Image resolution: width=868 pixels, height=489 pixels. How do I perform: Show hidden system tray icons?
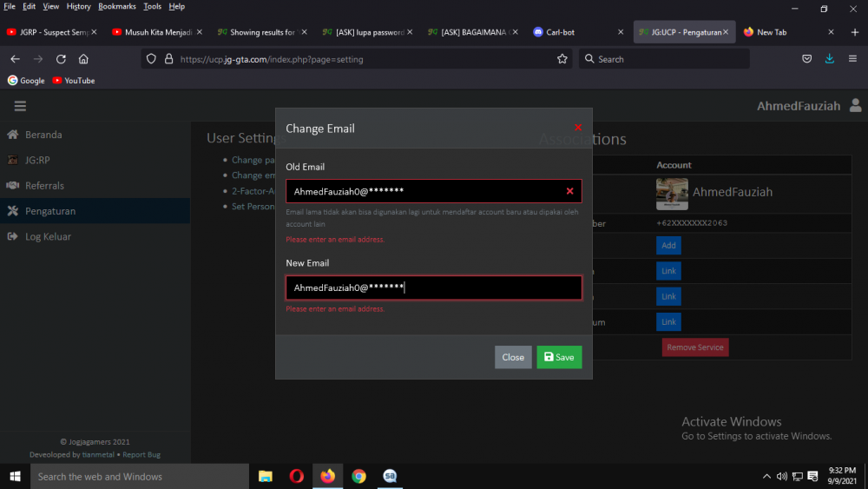pos(766,476)
